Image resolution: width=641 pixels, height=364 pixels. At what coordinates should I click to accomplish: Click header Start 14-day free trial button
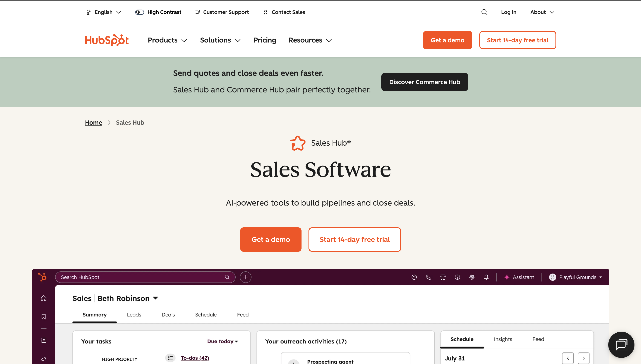[518, 40]
